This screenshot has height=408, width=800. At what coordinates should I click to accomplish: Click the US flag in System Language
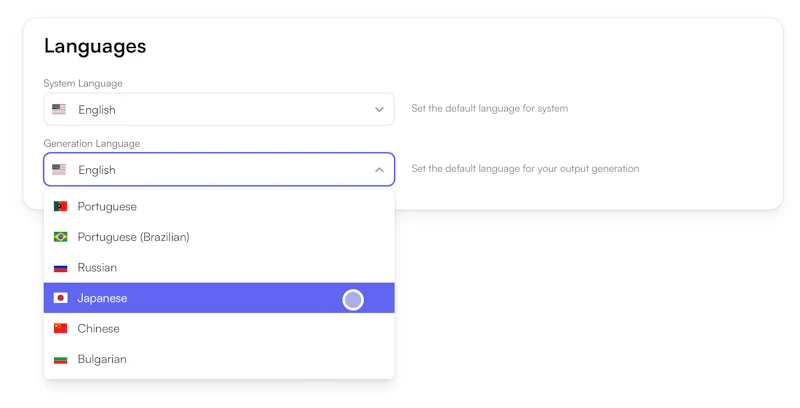tap(59, 110)
